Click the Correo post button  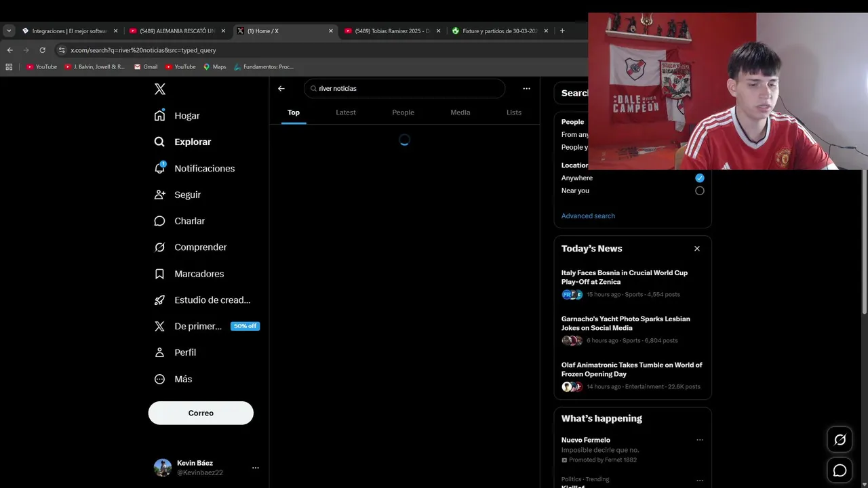[201, 413]
